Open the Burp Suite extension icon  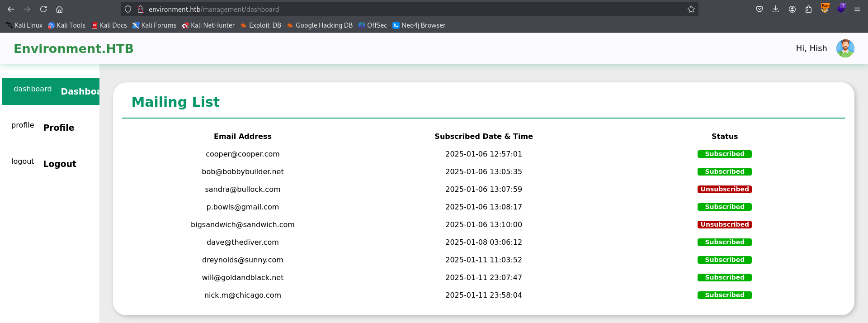pyautogui.click(x=825, y=9)
